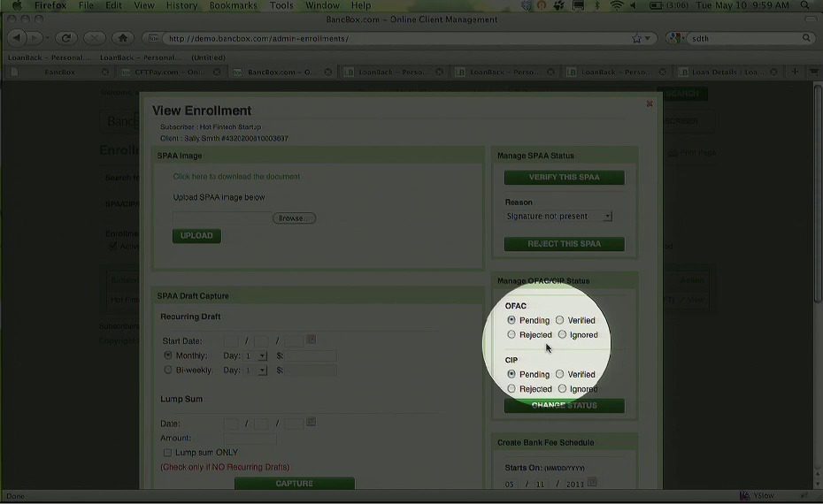Open the Tools menu
Screen dimensions: 823x504
pos(281,6)
